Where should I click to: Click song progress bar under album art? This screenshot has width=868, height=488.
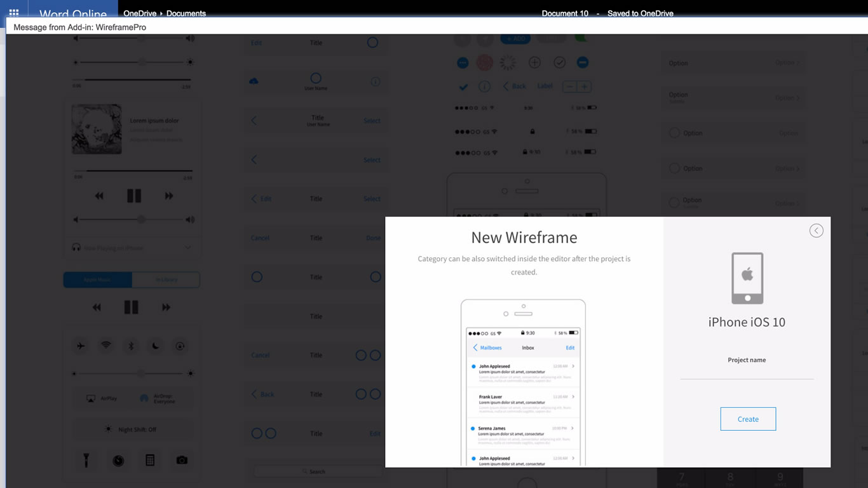point(132,170)
